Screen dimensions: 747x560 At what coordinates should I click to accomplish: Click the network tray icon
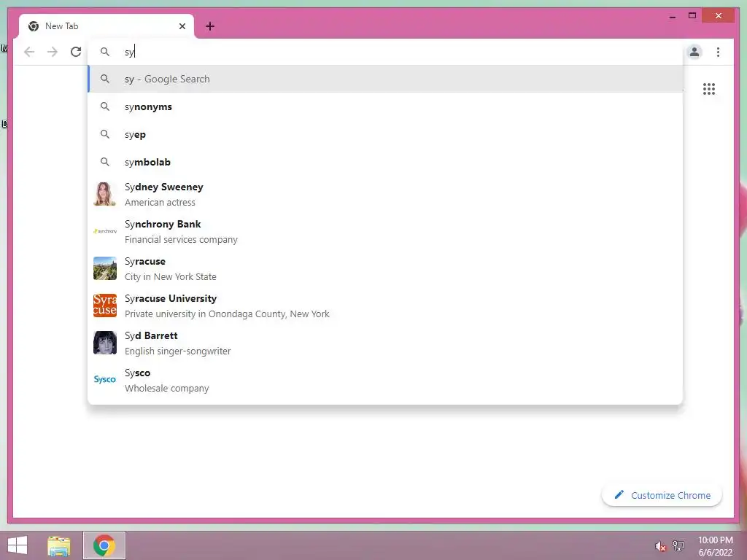678,545
